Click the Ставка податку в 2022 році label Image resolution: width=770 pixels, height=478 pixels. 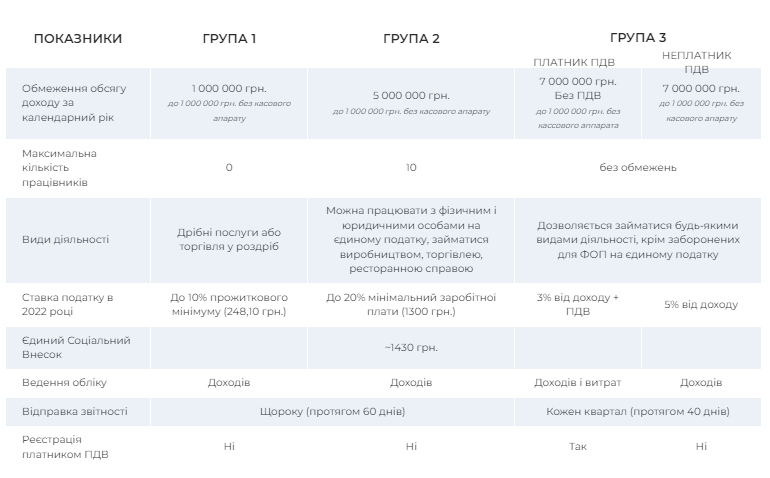(x=68, y=304)
